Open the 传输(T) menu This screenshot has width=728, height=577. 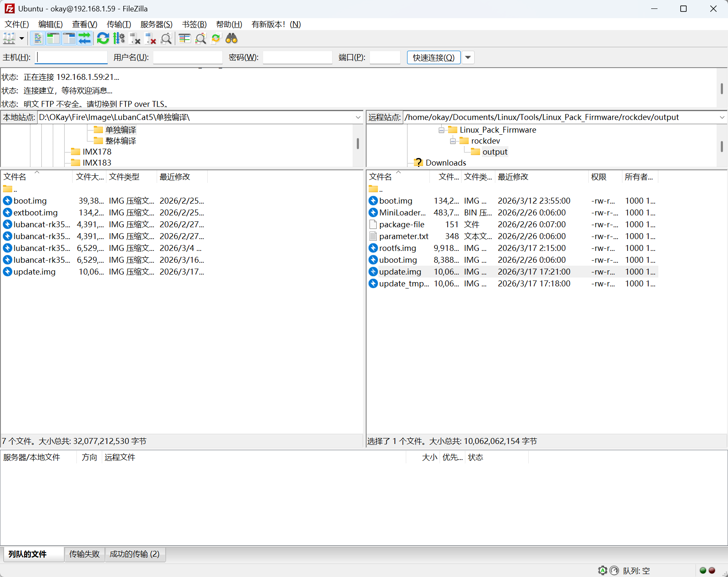click(119, 24)
